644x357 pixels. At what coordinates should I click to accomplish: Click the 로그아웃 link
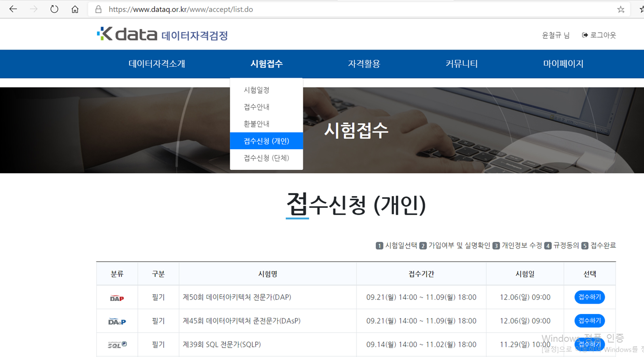click(x=602, y=35)
